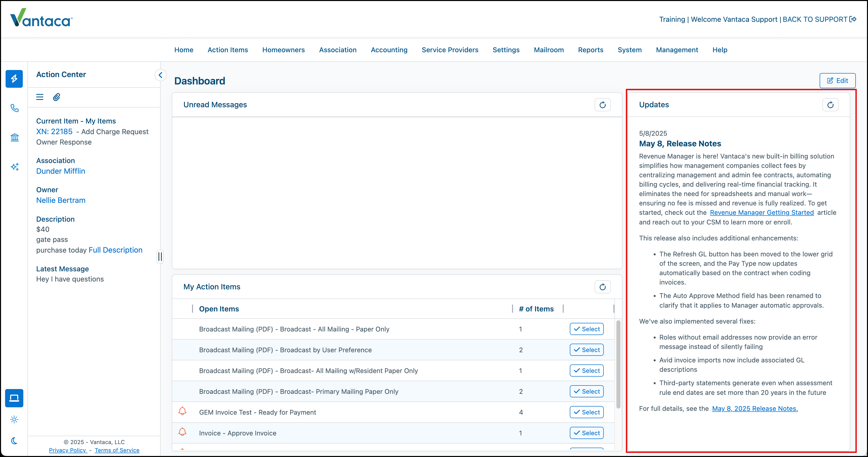The width and height of the screenshot is (868, 457).
Task: Open the Home menu
Action: [x=184, y=50]
